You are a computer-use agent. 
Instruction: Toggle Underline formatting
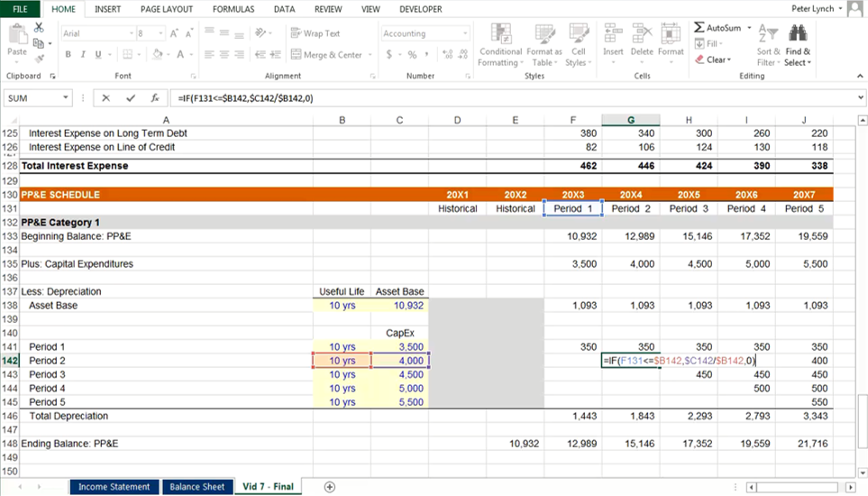pyautogui.click(x=98, y=54)
